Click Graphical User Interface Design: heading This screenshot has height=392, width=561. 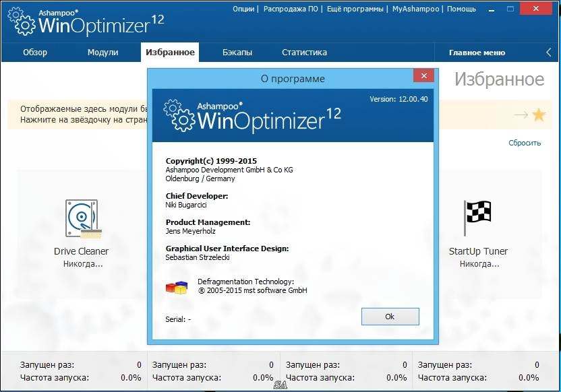pyautogui.click(x=227, y=249)
